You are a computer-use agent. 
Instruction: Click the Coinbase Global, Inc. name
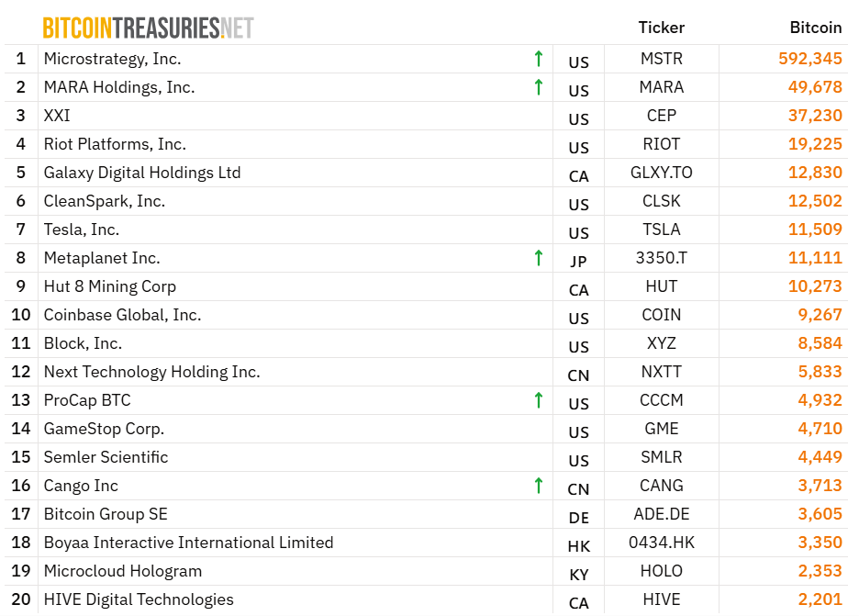click(122, 315)
